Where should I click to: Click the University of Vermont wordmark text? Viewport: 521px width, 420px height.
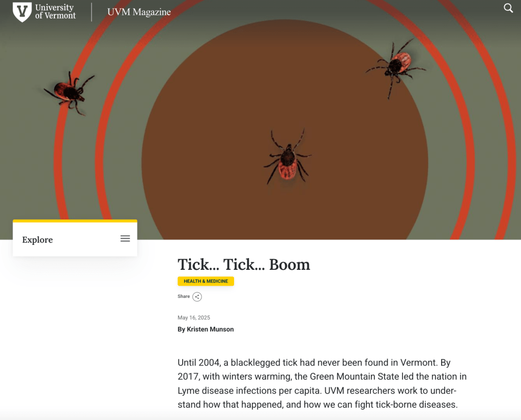click(x=55, y=12)
